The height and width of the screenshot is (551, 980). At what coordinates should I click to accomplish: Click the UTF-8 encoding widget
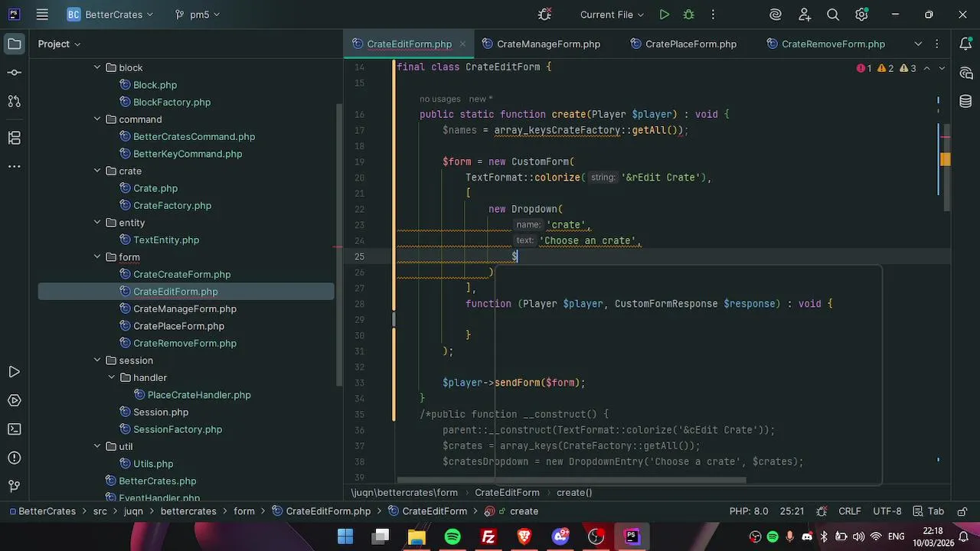[887, 511]
